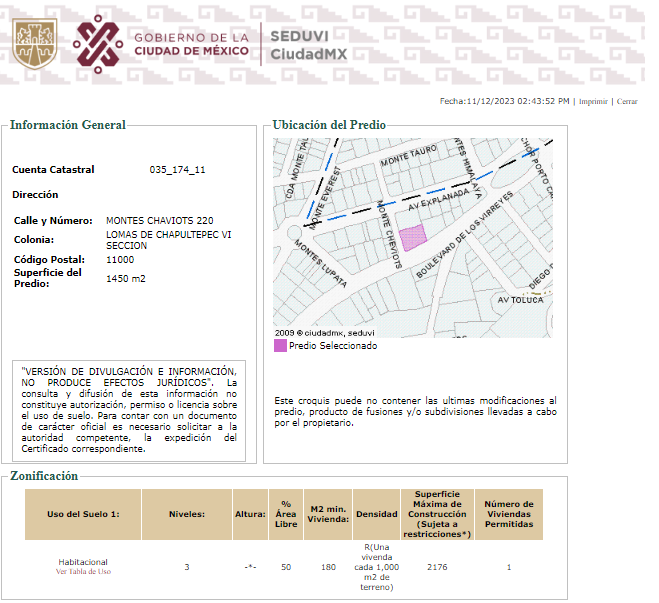Click the Predio Seleccionado legend color swatch
This screenshot has width=659, height=603.
pyautogui.click(x=280, y=346)
